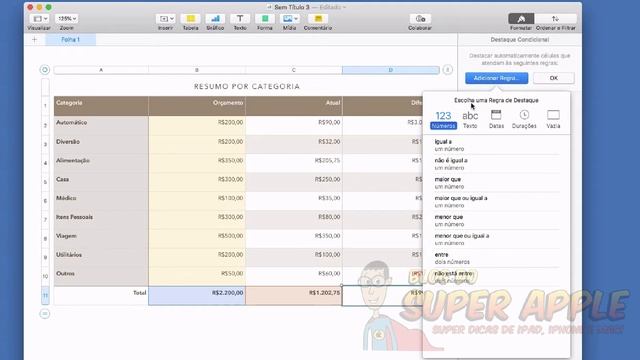Click the OK button in sidebar
Screen dimensions: 640x360
[x=553, y=78]
